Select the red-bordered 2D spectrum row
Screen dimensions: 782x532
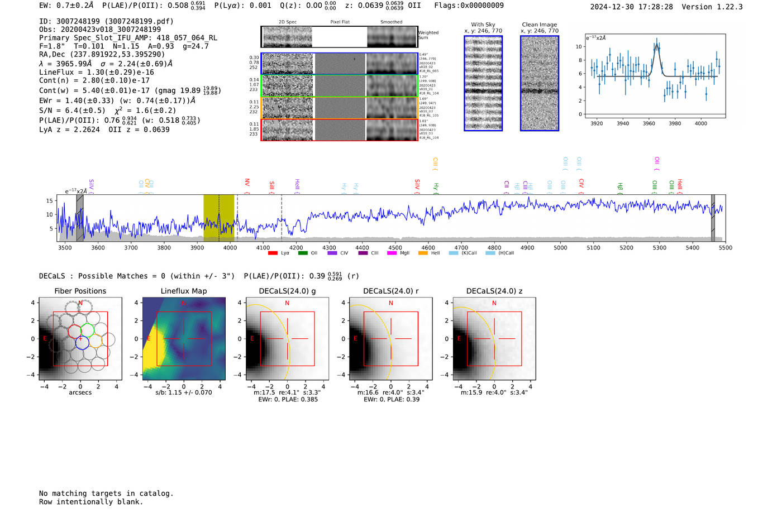(x=339, y=130)
